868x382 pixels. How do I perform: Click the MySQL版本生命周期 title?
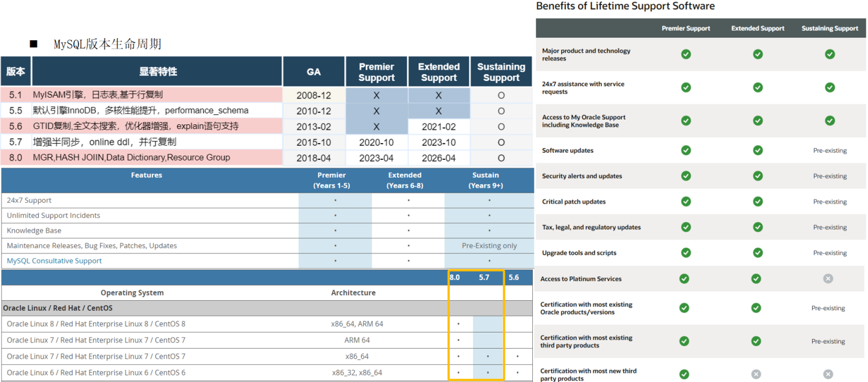(x=107, y=44)
